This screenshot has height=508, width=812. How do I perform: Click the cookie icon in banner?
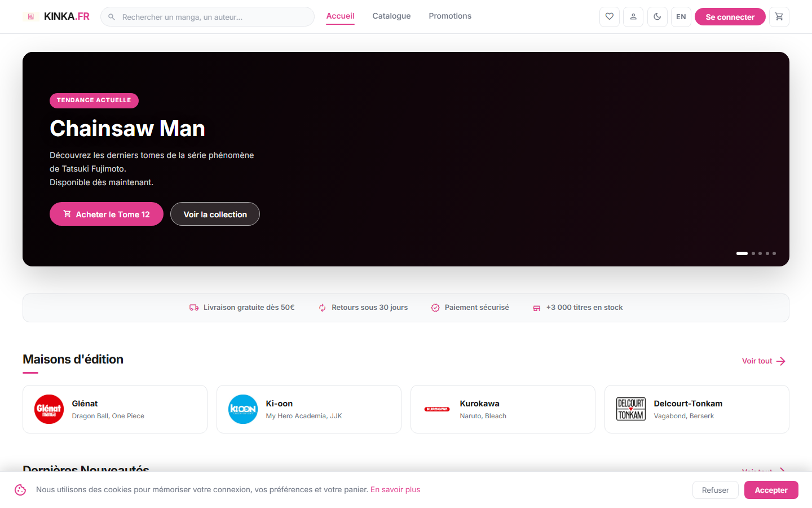(x=20, y=490)
